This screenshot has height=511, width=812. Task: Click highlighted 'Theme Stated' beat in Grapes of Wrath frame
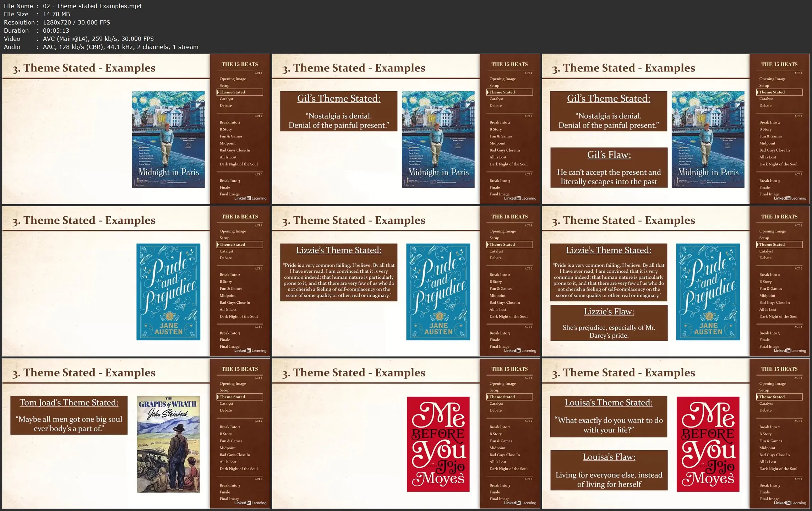240,397
